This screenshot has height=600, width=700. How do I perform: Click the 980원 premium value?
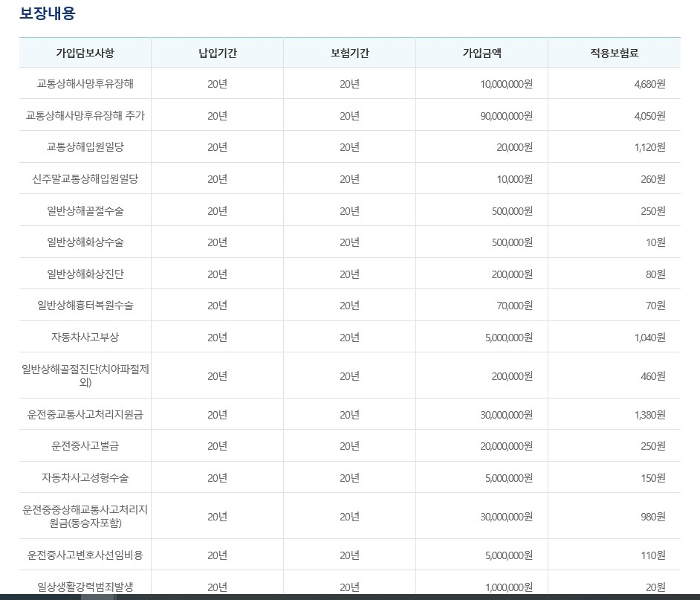652,517
